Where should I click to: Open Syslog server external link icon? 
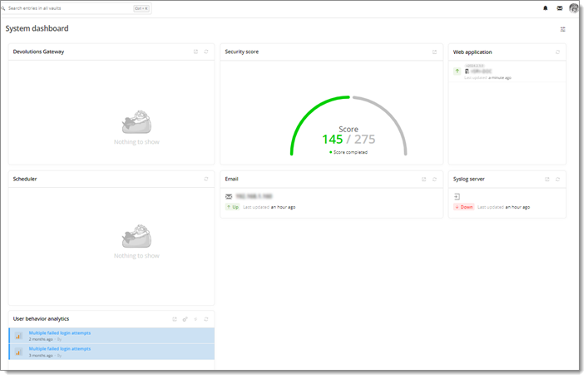[547, 179]
